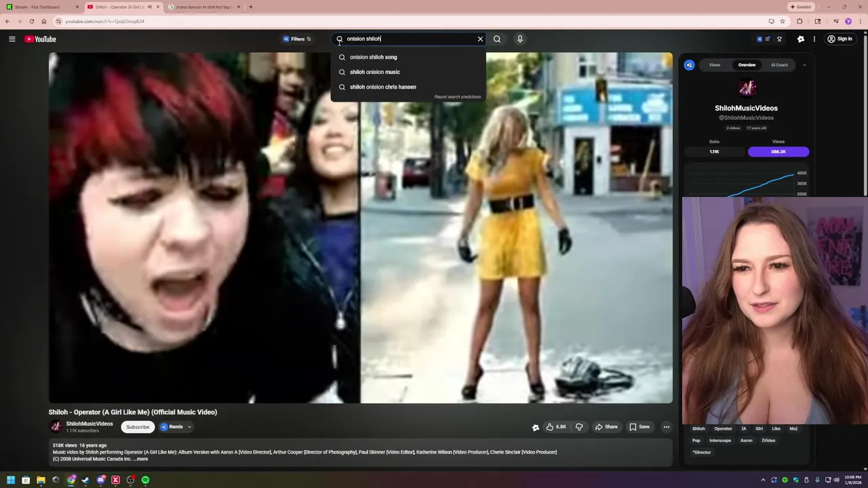Open more actions ellipsis under video

pyautogui.click(x=667, y=427)
